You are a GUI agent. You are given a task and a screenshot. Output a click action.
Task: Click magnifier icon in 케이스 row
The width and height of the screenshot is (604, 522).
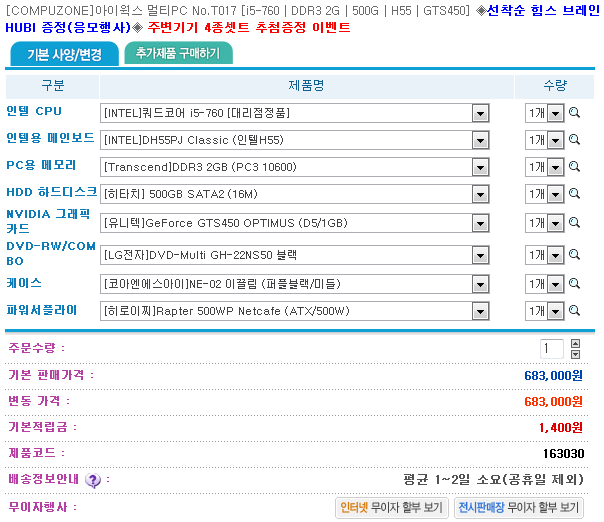pos(574,284)
